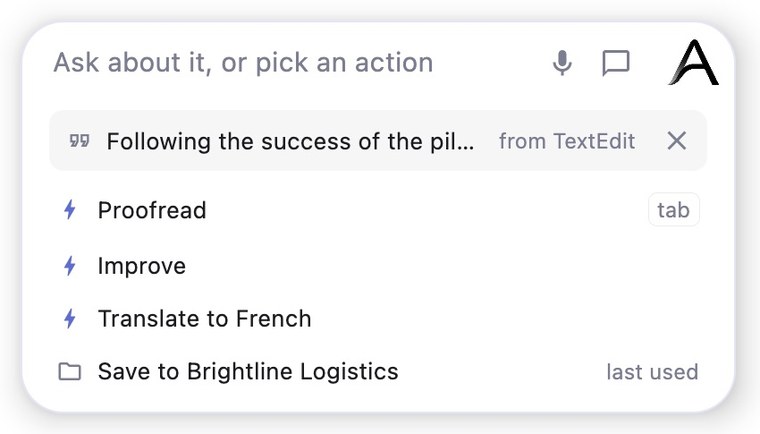Remove the quoted TextEdit selection with X
Image resolution: width=760 pixels, height=434 pixels.
[x=677, y=141]
